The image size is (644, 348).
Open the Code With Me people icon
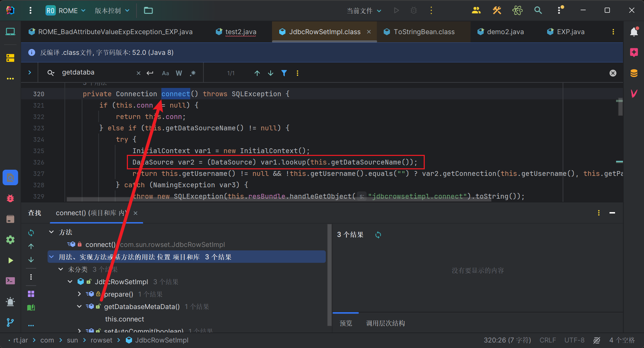coord(476,10)
